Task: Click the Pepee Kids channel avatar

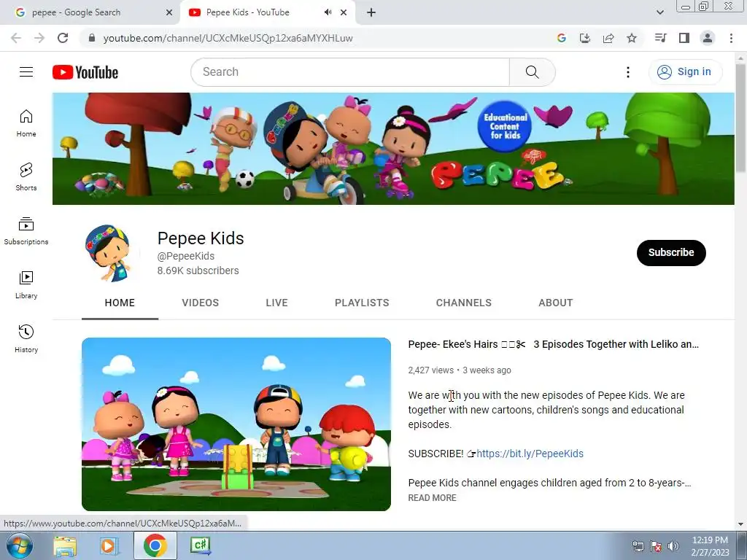Action: [x=111, y=253]
